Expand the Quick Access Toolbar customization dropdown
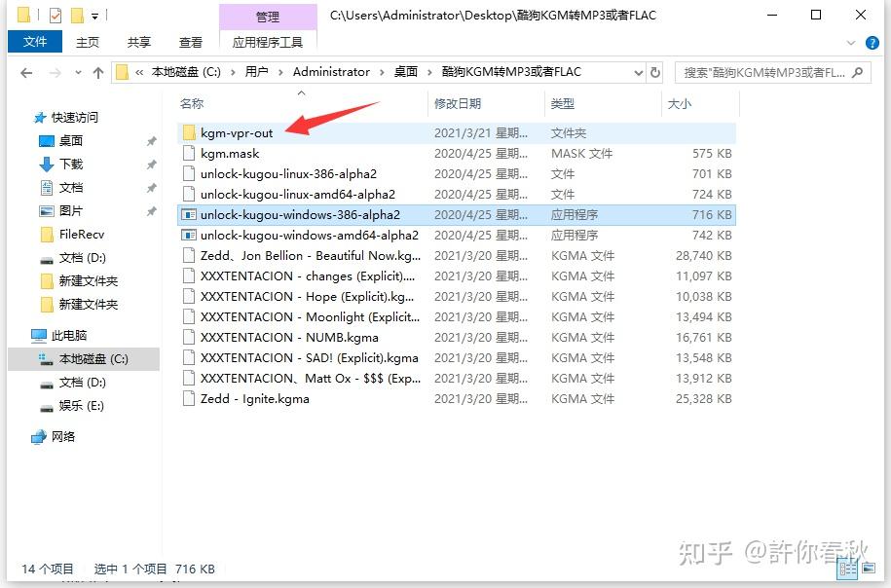Viewport: 891px width, 588px height. [94, 15]
